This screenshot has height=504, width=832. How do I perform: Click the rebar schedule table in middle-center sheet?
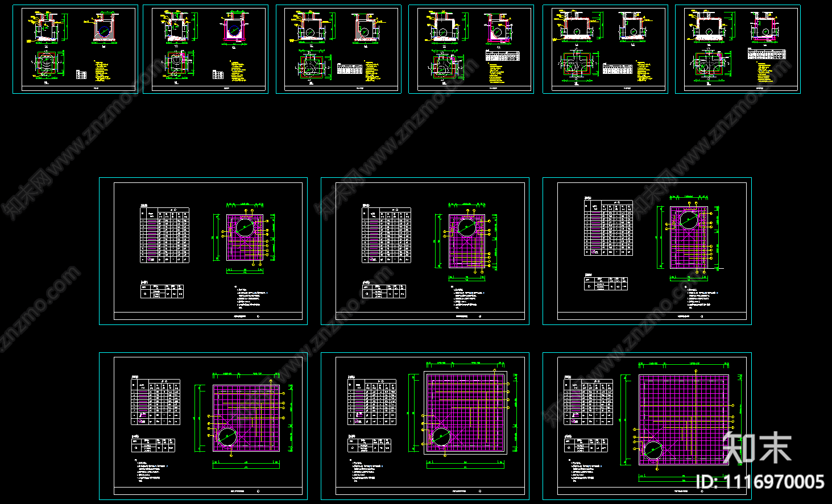386,235
